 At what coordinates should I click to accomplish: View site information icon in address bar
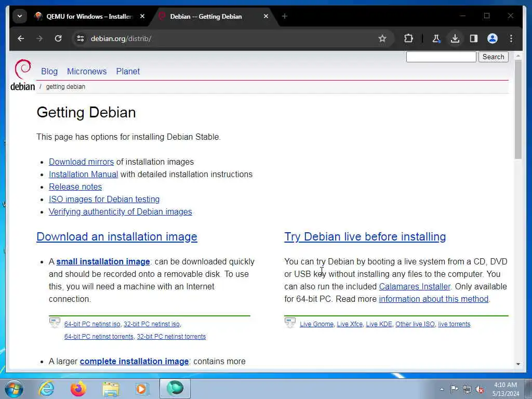(81, 38)
